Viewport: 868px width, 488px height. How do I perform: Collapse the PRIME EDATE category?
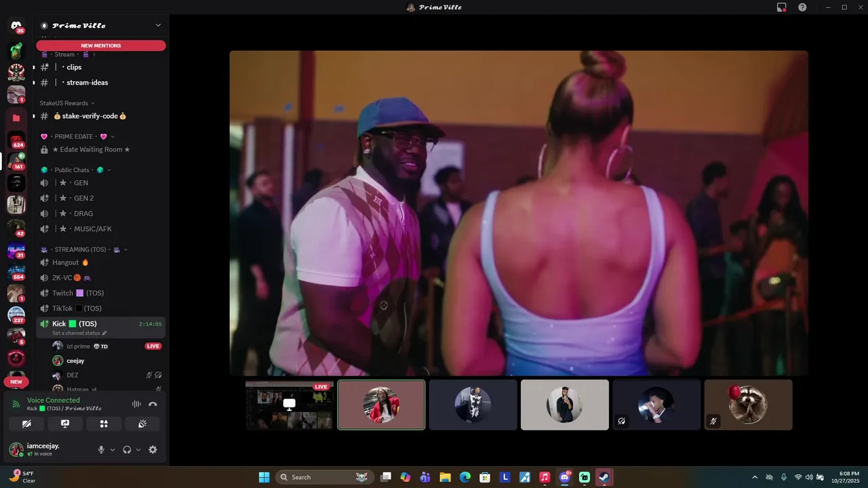click(78, 136)
